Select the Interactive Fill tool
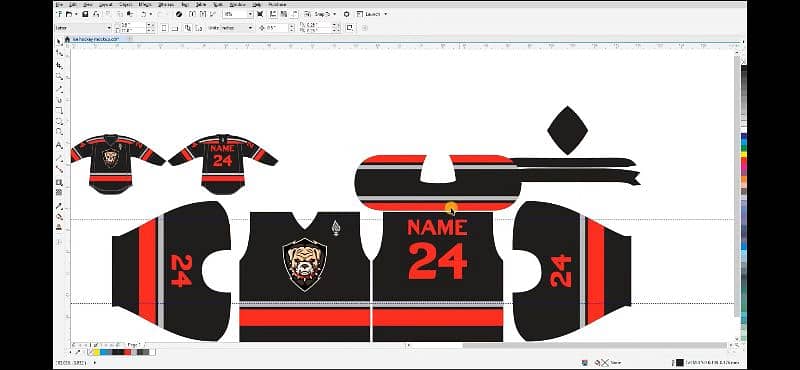 click(x=59, y=217)
